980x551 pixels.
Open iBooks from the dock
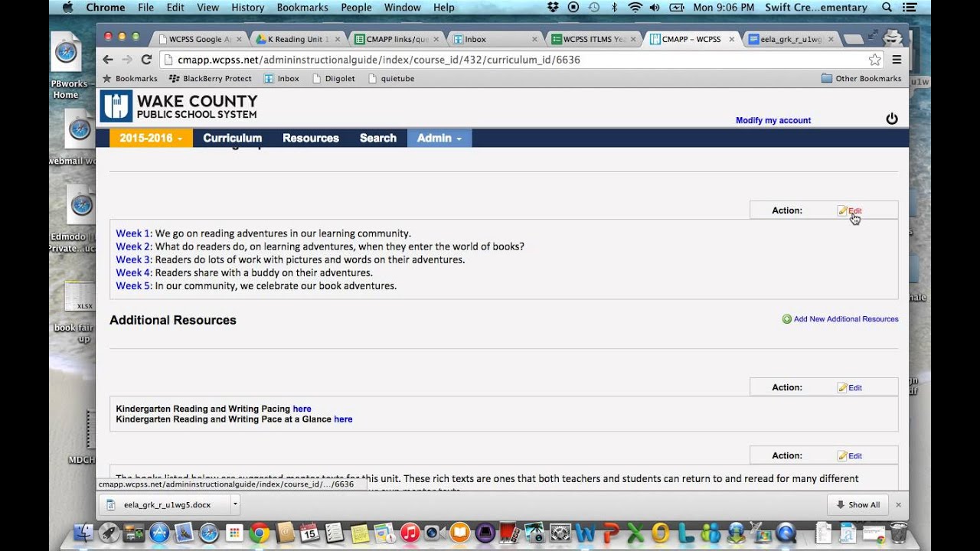point(459,533)
